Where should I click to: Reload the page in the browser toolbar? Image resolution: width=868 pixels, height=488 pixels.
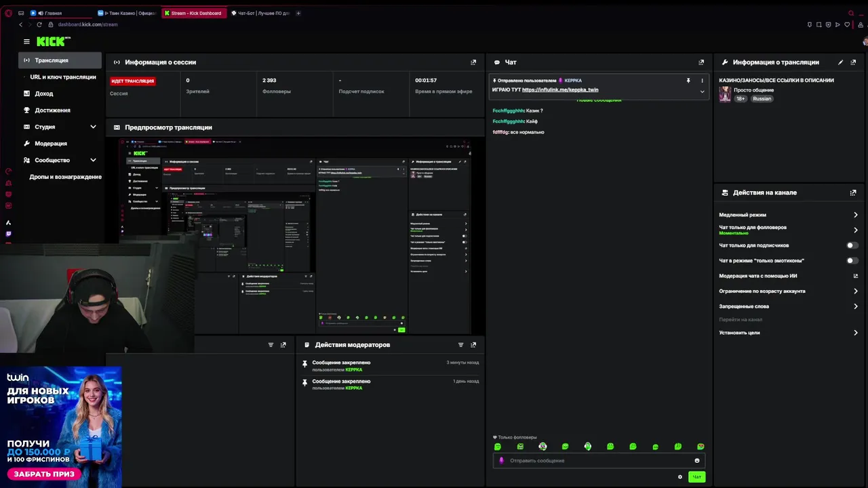point(39,24)
